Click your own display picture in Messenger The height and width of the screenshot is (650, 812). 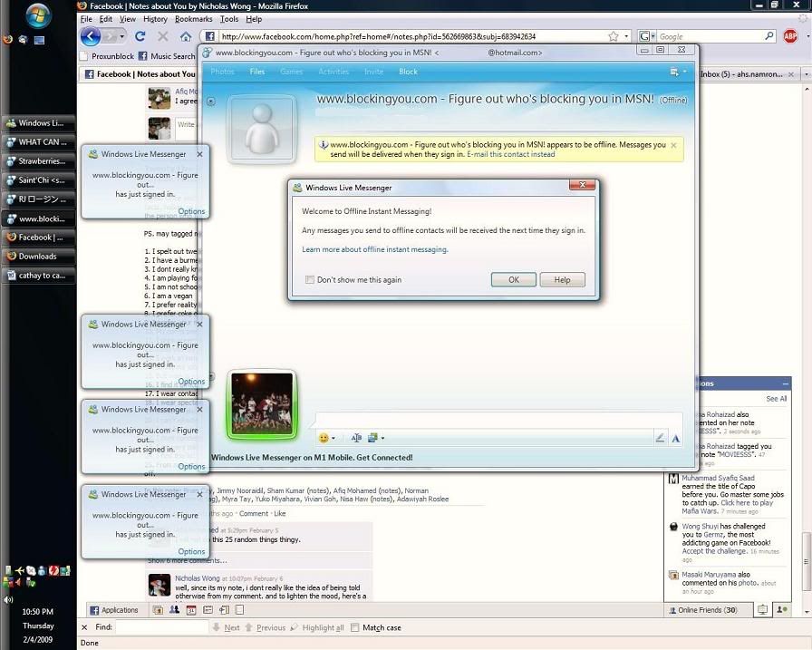[262, 404]
